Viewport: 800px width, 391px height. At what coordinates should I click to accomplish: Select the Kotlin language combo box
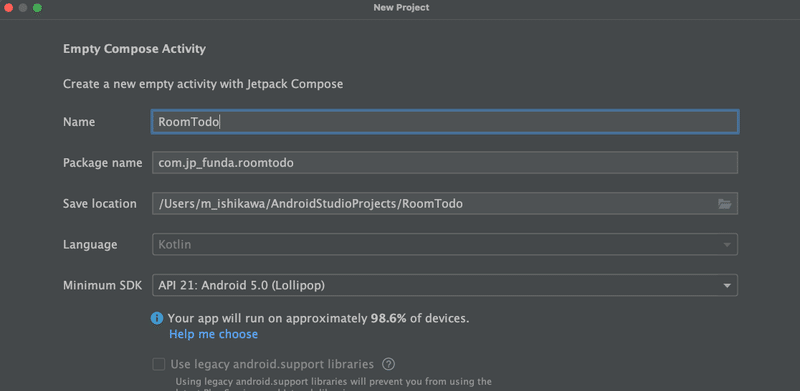(445, 244)
